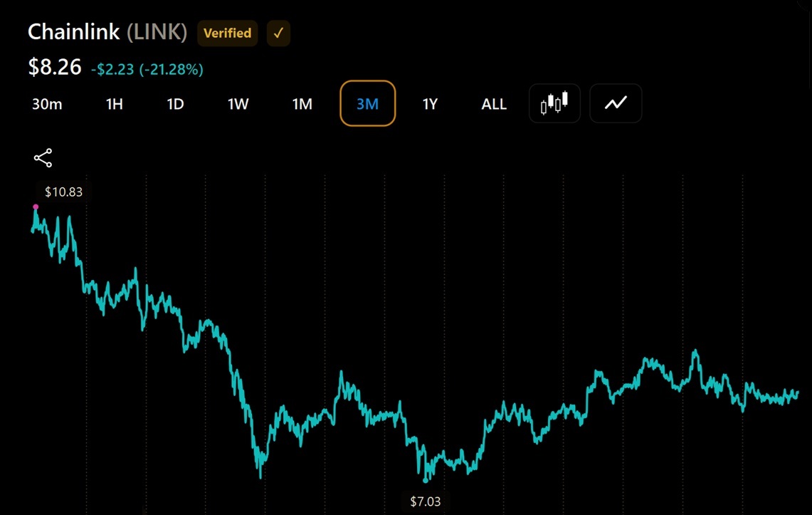812x515 pixels.
Task: Open the share icon
Action: point(43,158)
